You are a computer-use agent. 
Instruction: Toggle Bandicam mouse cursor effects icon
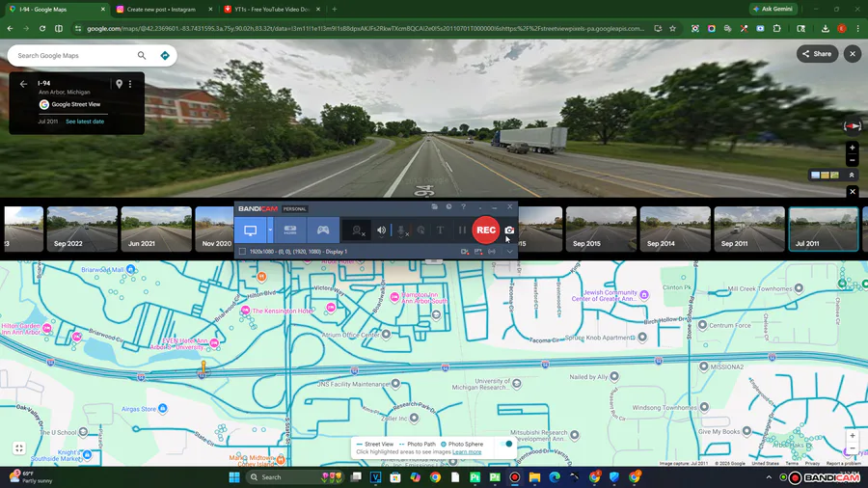(421, 230)
